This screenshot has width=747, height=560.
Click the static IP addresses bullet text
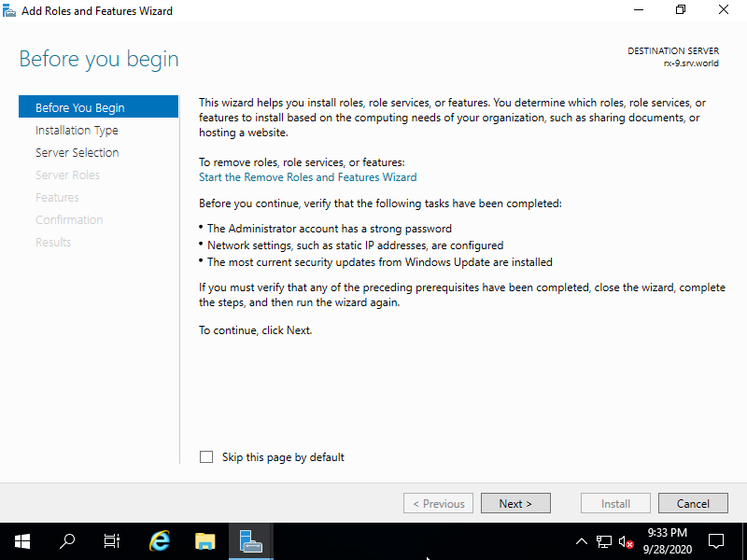(356, 245)
